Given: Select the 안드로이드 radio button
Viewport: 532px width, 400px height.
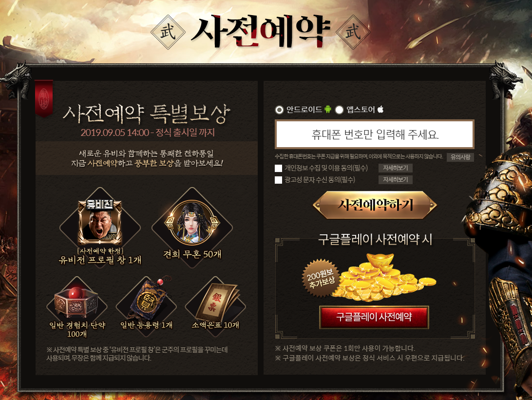Looking at the screenshot, I should tap(279, 110).
